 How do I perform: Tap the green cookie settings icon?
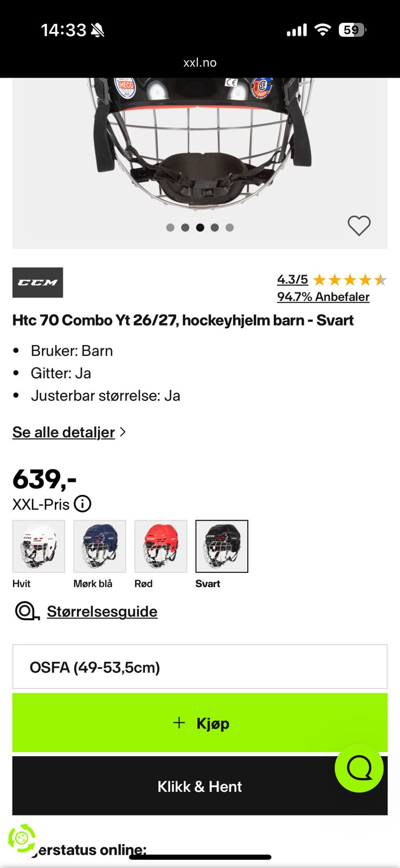click(x=22, y=839)
